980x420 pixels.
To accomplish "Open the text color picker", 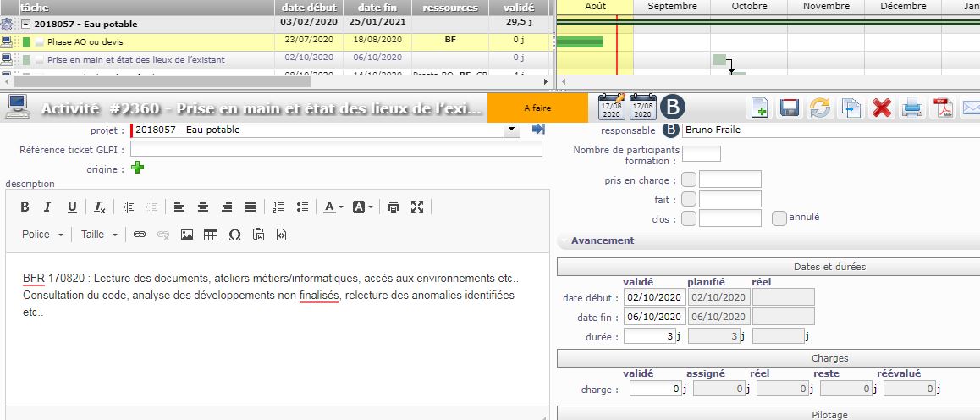I will (x=330, y=207).
